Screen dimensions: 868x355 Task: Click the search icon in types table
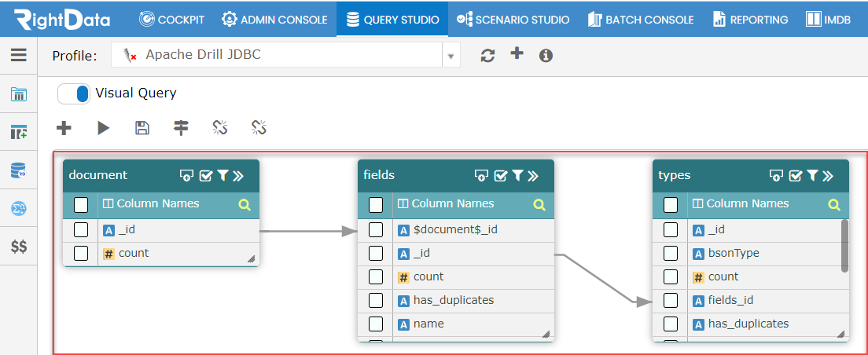[x=833, y=204]
